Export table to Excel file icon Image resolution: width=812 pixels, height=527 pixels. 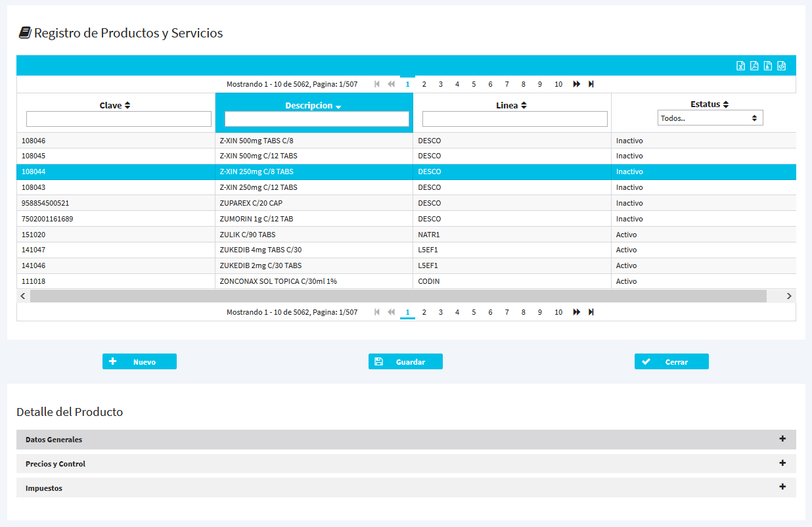click(x=740, y=66)
